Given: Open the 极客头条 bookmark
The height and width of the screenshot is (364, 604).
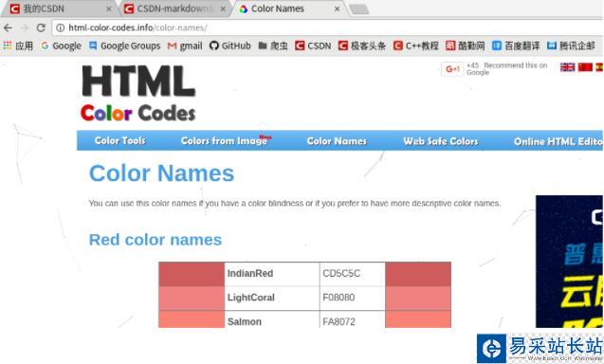Looking at the screenshot, I should tap(362, 45).
